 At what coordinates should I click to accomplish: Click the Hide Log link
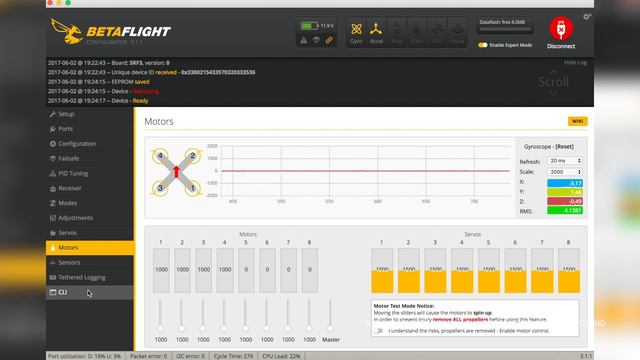(x=576, y=62)
